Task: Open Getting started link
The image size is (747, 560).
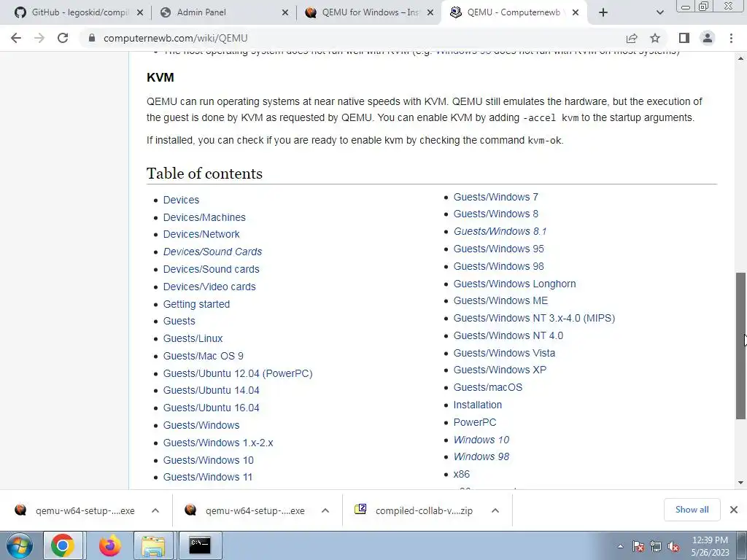Action: click(x=196, y=304)
